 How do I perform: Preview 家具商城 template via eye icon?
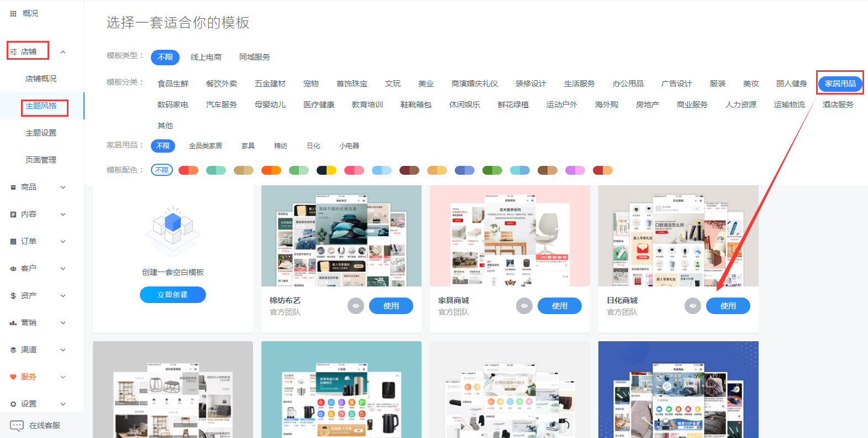[524, 306]
